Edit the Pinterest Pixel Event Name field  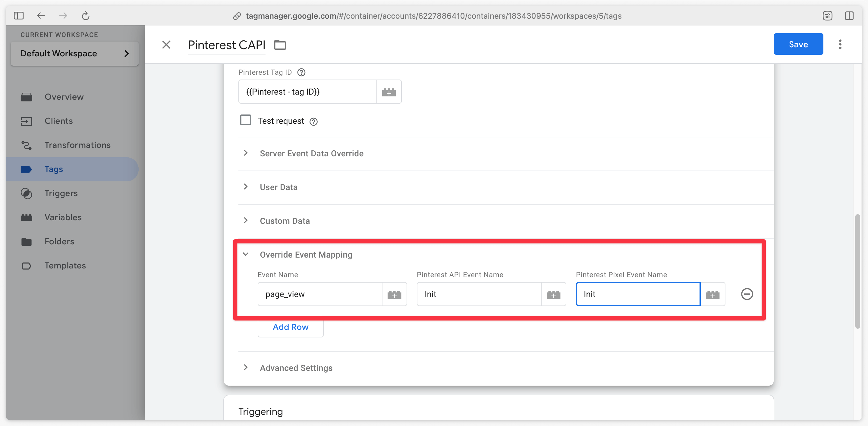pyautogui.click(x=638, y=294)
